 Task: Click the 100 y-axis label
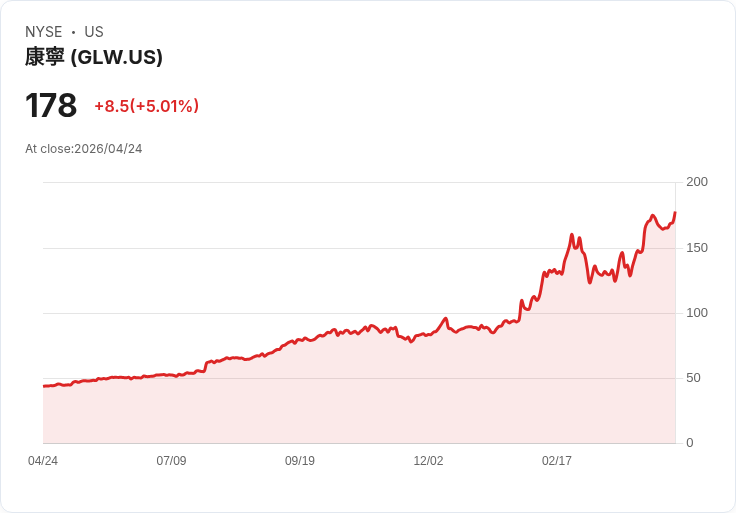[697, 313]
